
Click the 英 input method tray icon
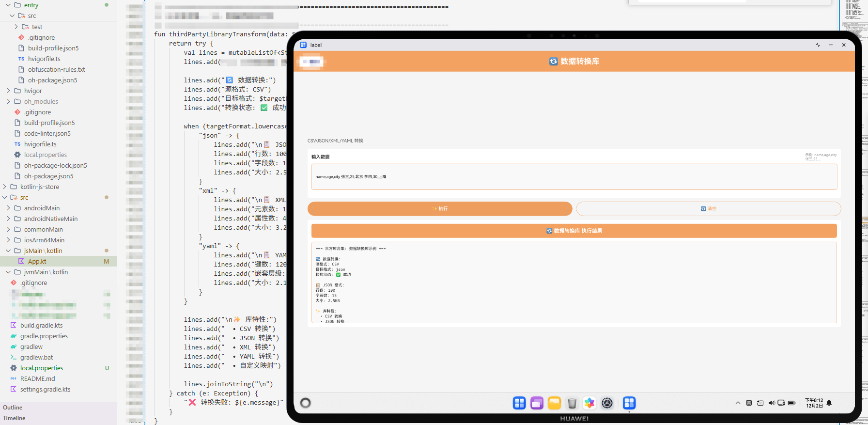pyautogui.click(x=749, y=403)
